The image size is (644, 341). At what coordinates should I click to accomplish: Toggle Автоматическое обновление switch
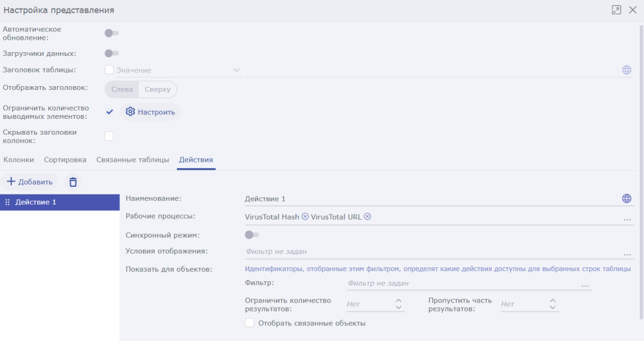[x=111, y=33]
